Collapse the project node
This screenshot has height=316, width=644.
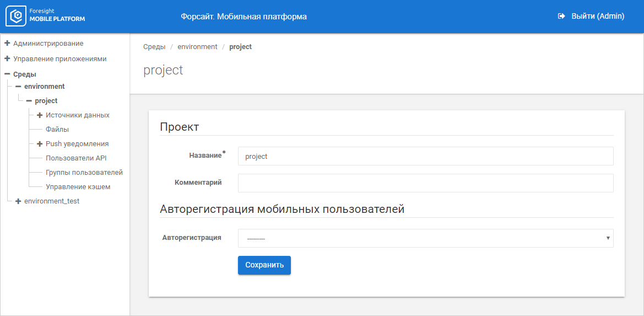point(29,101)
